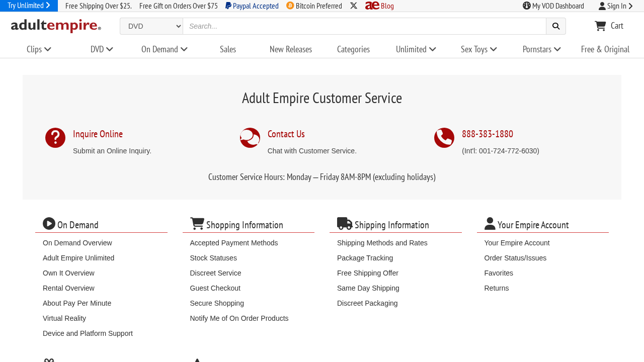Open Your Empire Account link
Screen dimensions: 644x362
[517, 243]
